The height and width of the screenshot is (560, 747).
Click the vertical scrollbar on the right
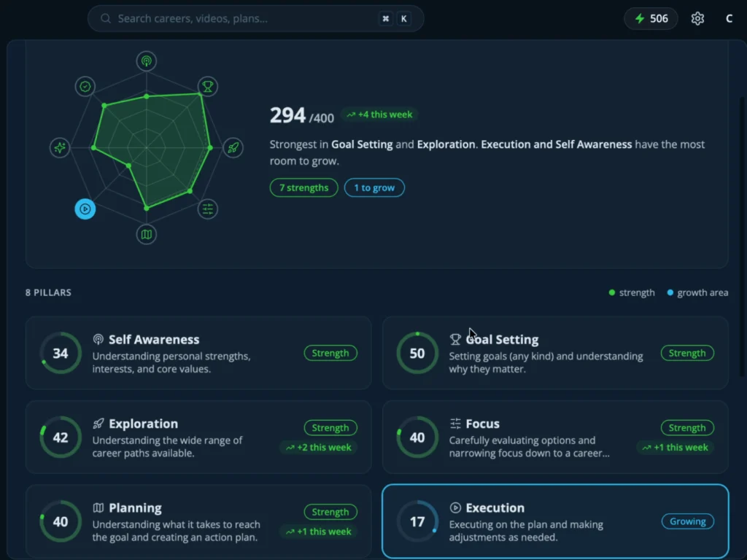[742, 237]
